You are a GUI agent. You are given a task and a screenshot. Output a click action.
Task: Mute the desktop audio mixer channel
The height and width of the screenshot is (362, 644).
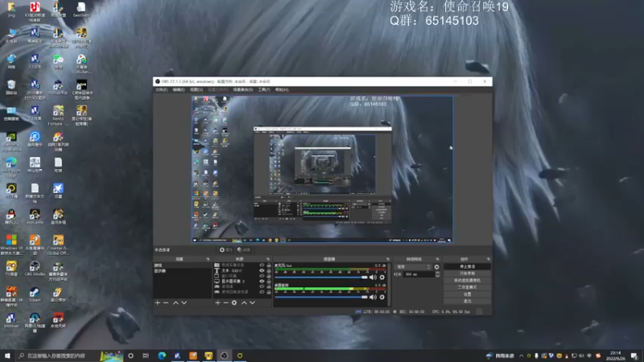pos(373,297)
